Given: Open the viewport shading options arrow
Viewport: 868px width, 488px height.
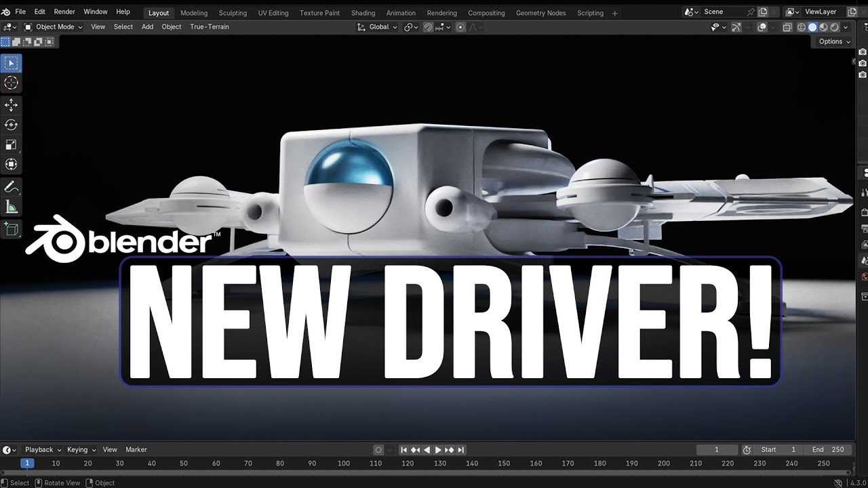Looking at the screenshot, I should (x=845, y=27).
